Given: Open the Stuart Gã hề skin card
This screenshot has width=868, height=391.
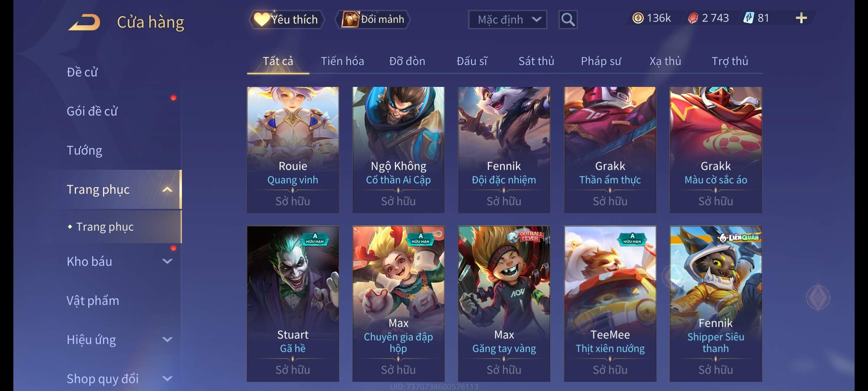Looking at the screenshot, I should pyautogui.click(x=293, y=304).
